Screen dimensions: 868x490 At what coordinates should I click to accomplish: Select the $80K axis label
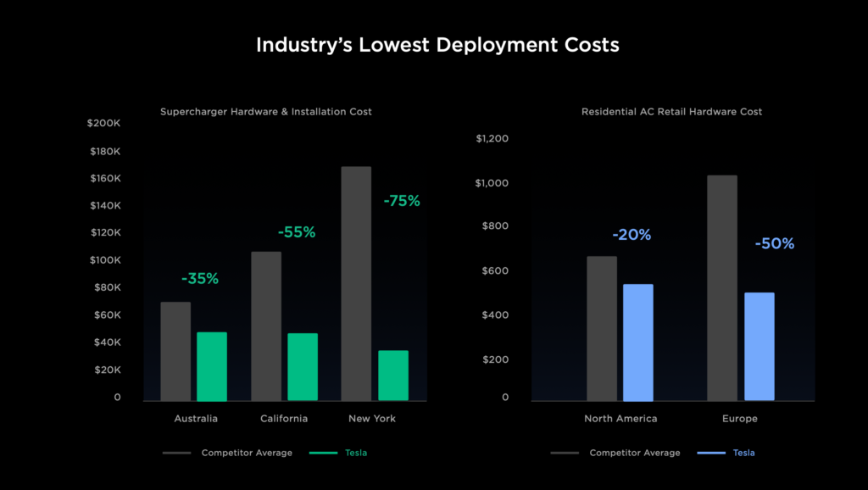[x=108, y=287]
